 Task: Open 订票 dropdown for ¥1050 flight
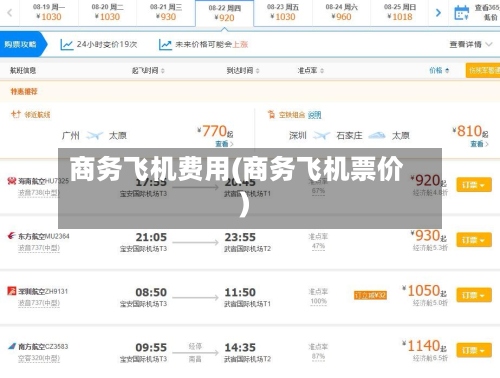pyautogui.click(x=474, y=295)
